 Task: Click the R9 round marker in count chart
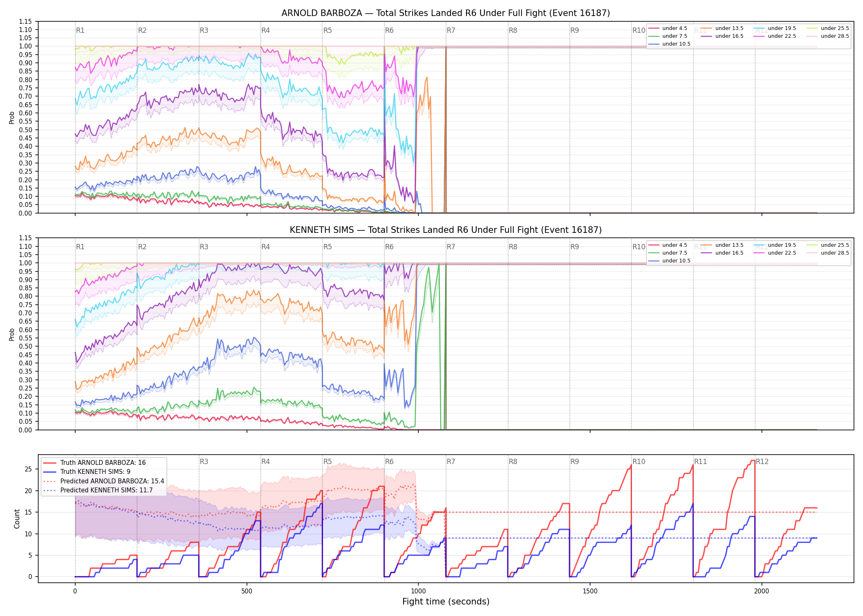coord(575,462)
